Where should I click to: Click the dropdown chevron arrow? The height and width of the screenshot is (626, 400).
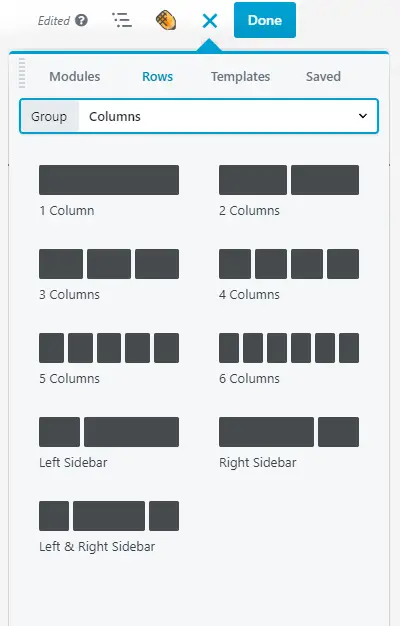pos(362,116)
